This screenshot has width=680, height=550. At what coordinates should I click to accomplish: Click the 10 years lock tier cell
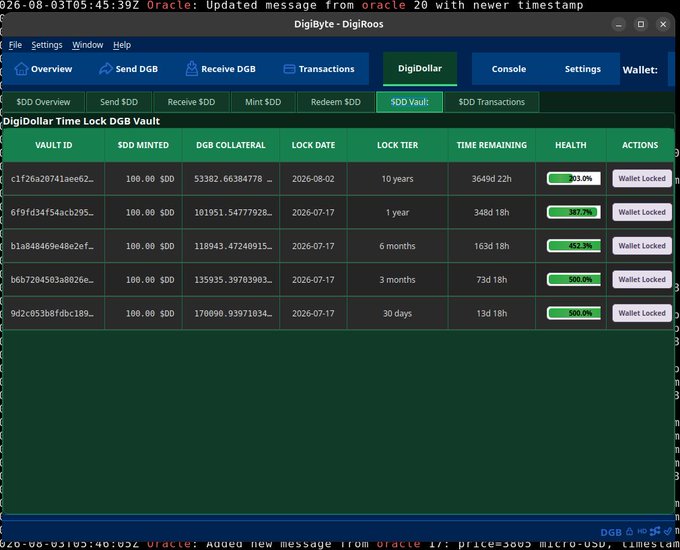(x=397, y=179)
